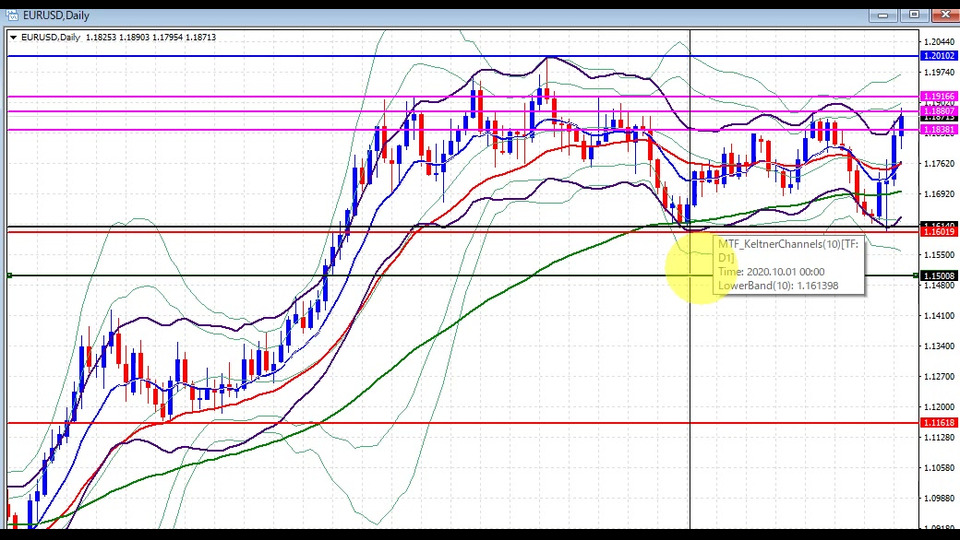Grab the left handle of the 1.15008 line

pos(10,276)
